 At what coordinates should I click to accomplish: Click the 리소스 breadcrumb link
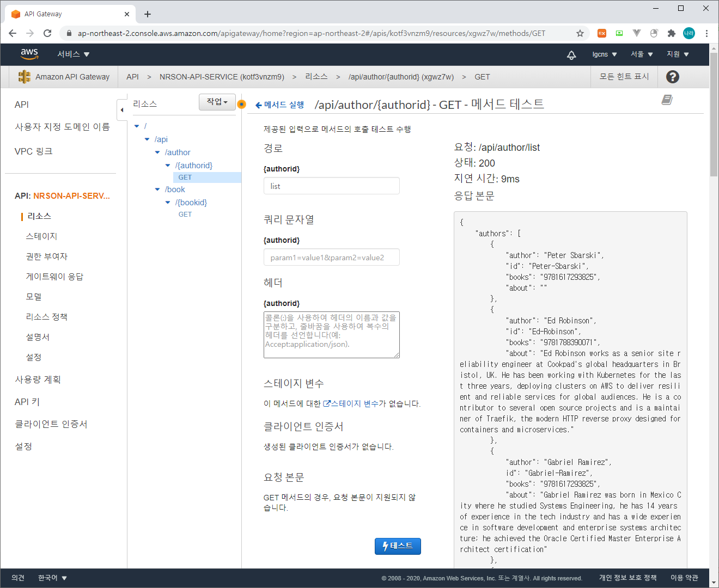pyautogui.click(x=316, y=77)
